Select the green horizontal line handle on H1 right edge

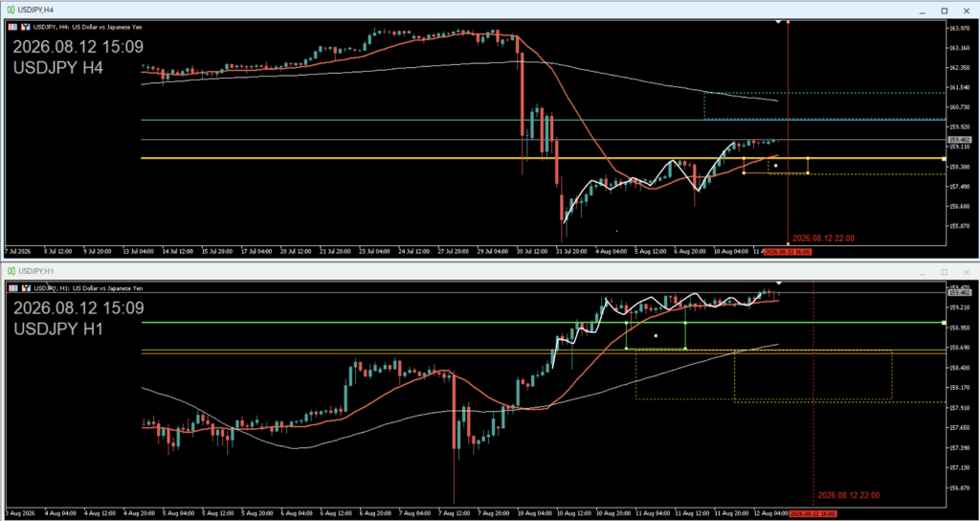(943, 323)
